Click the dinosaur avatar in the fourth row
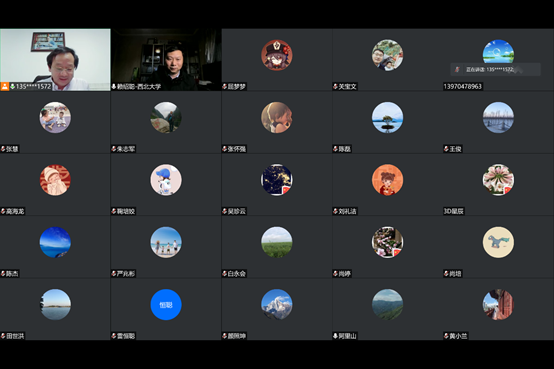This screenshot has height=369, width=554. (x=498, y=242)
